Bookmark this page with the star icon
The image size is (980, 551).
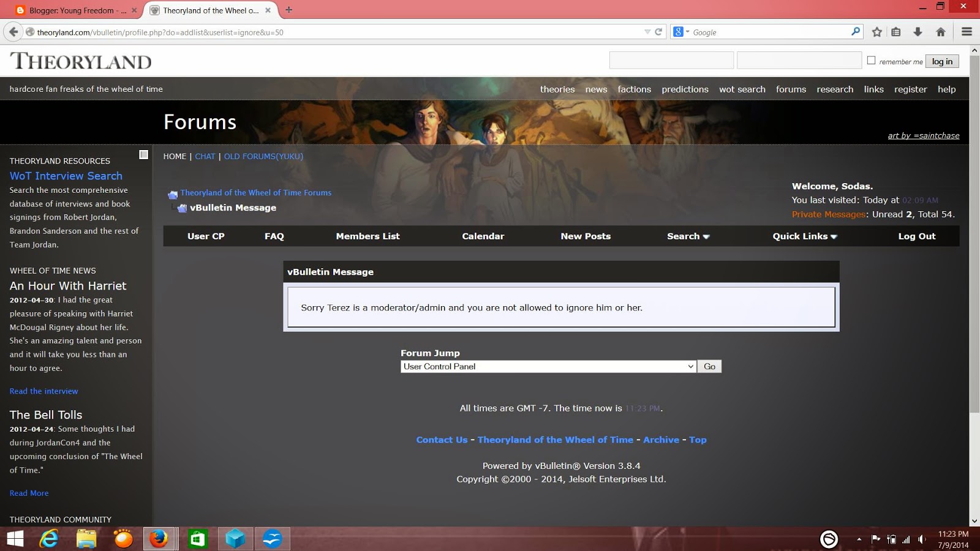(877, 32)
